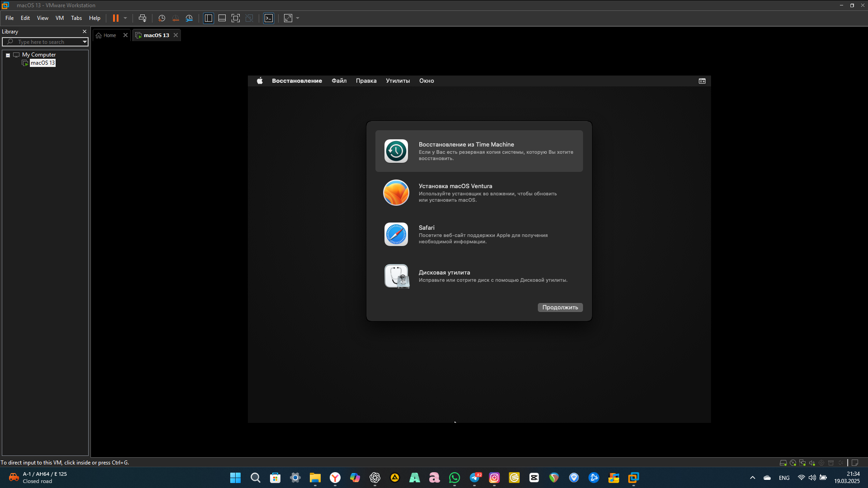The height and width of the screenshot is (488, 868).
Task: Expand the library search dropdown arrow
Action: (x=85, y=42)
